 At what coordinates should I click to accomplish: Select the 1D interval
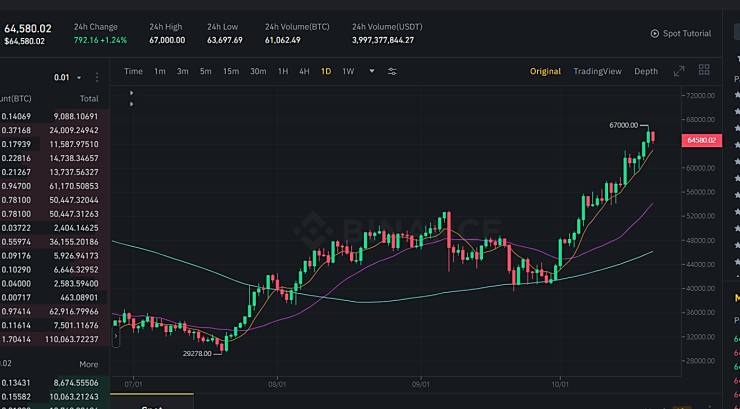(326, 71)
